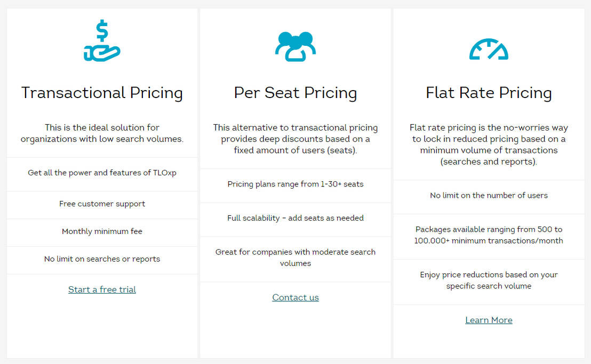Select the No limit on the number of users row
Viewport: 591px width, 364px height.
489,195
